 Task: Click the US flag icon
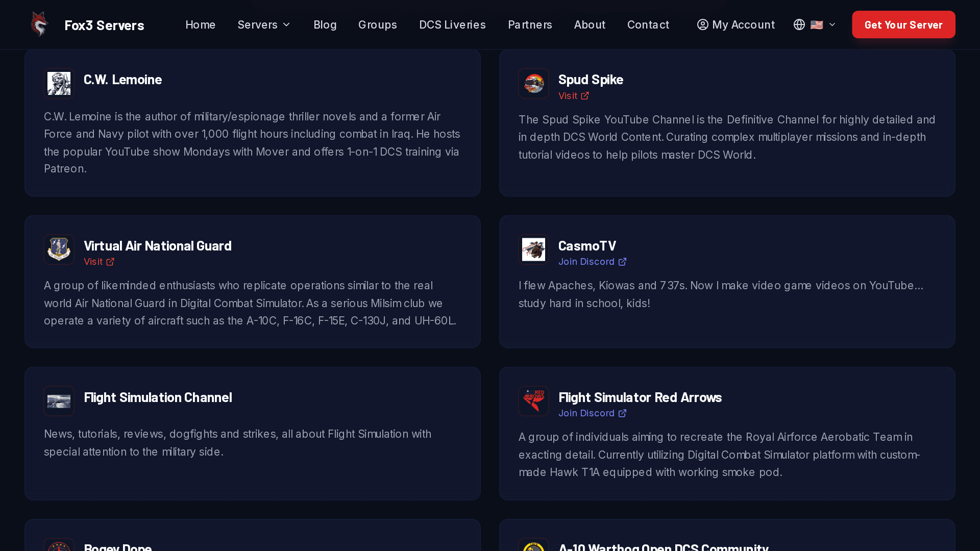click(x=817, y=24)
